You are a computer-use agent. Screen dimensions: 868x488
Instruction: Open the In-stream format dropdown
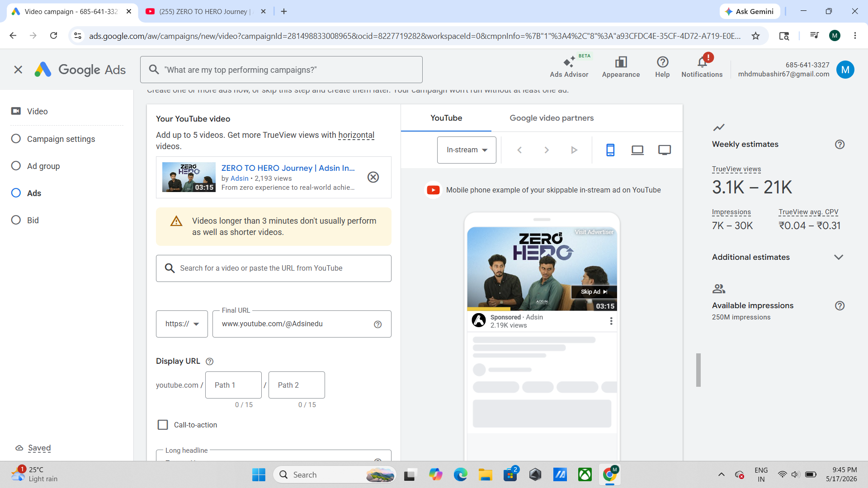click(467, 150)
